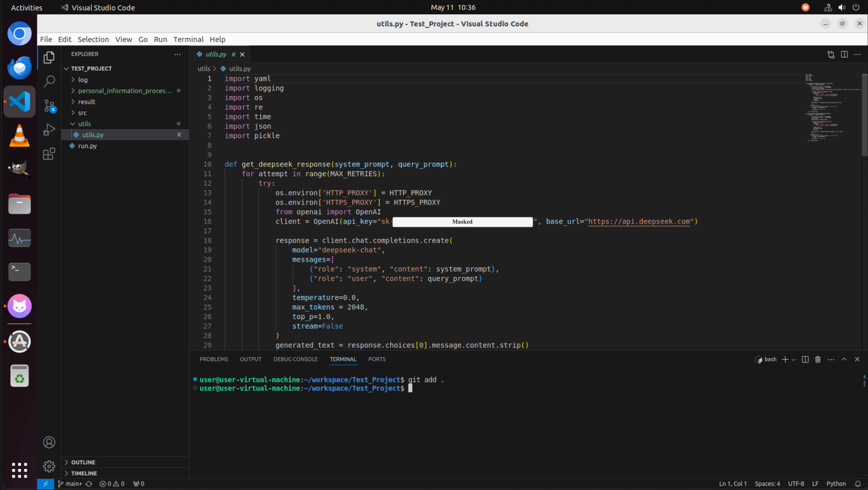Click the Synchronize Changes icon in status bar
The width and height of the screenshot is (868, 490).
point(89,484)
